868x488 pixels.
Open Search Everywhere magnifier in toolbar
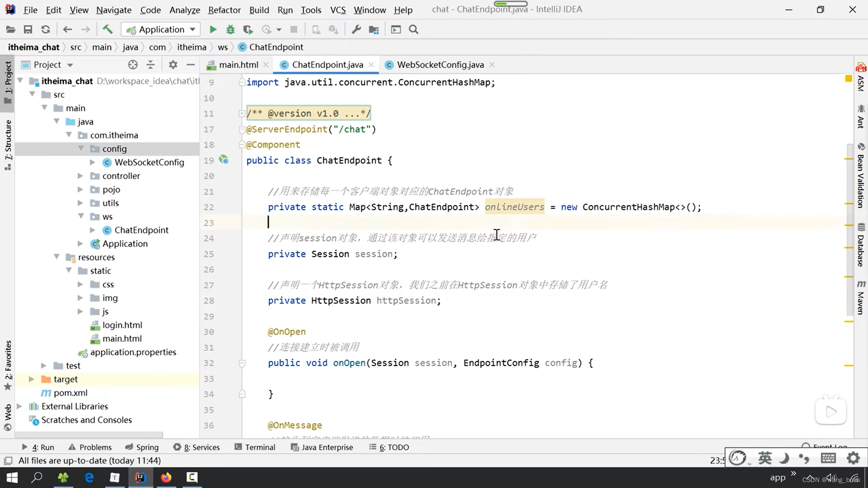tap(413, 30)
